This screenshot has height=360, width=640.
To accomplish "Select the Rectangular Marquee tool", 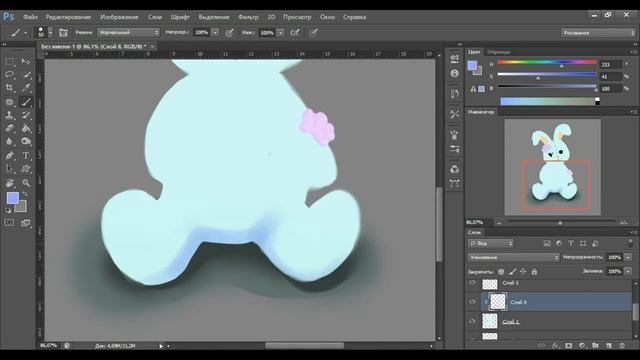I will [x=9, y=62].
